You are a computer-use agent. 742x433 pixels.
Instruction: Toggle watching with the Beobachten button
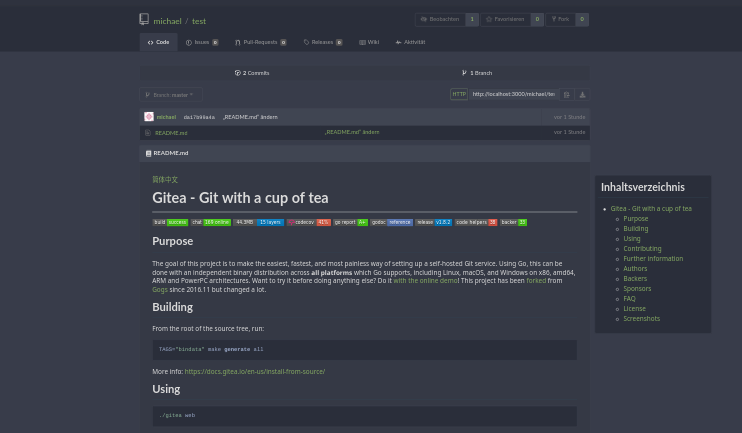pos(440,19)
